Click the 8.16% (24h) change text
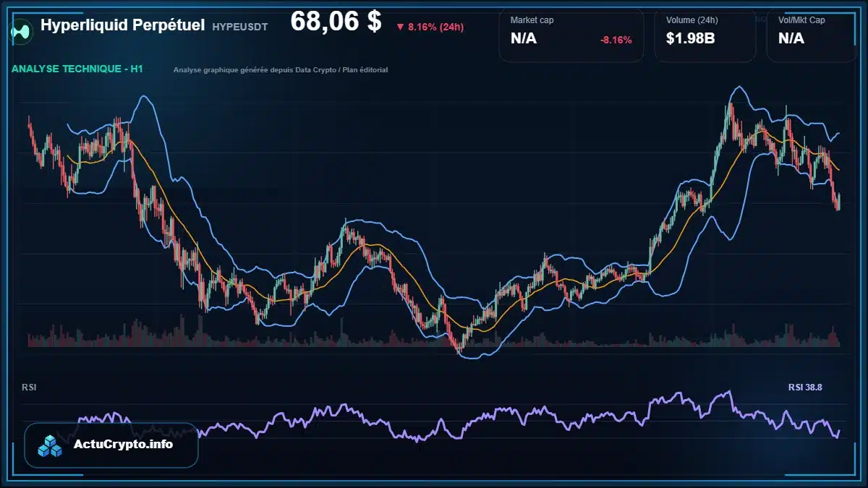The height and width of the screenshot is (488, 868). (x=436, y=27)
